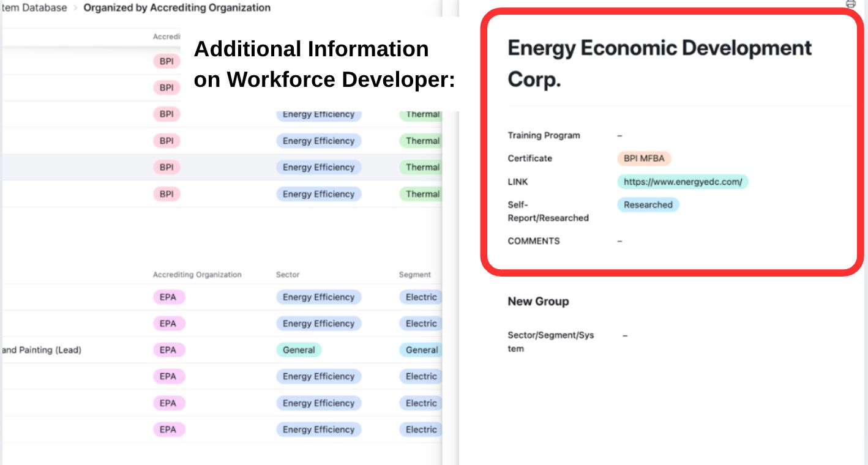The width and height of the screenshot is (868, 465).
Task: Click the Researched tag
Action: [x=648, y=205]
